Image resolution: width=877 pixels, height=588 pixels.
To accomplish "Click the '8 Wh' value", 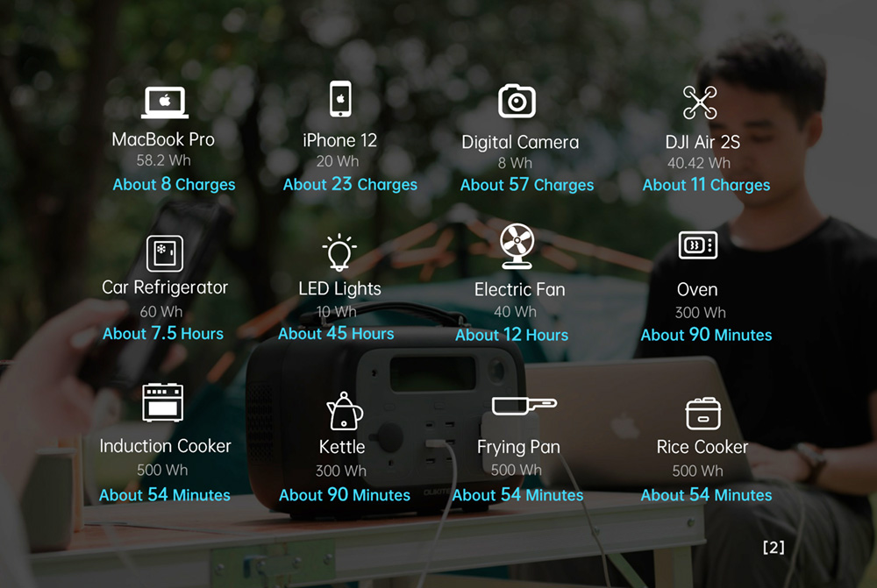I will coord(515,163).
